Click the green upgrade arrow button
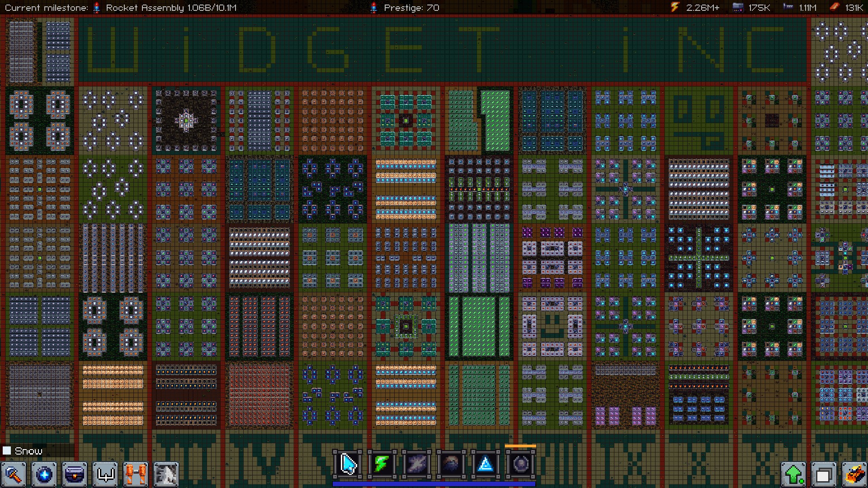The image size is (868, 488). coord(793,474)
